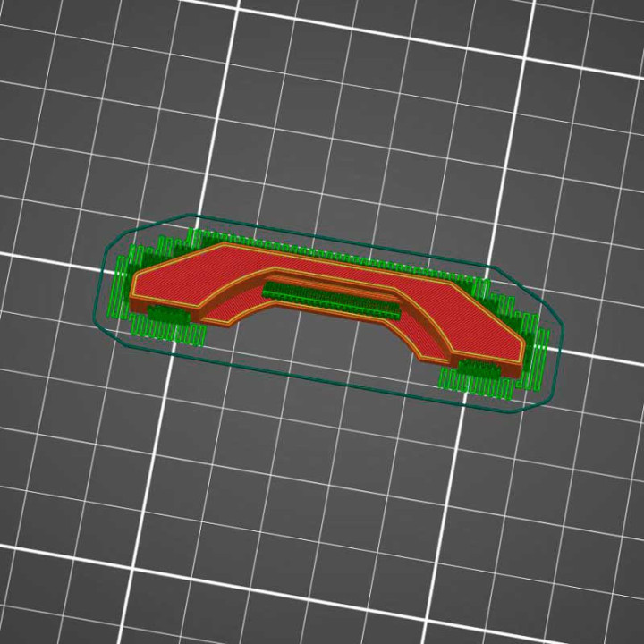Screen dimensions: 644x644
Task: Select the green support strip inside the arch
Action: tap(331, 300)
